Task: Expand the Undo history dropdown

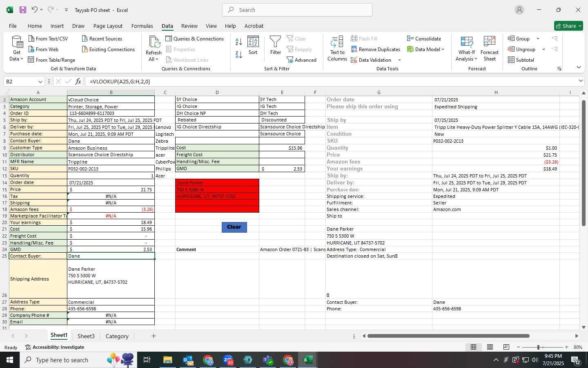Action: point(41,10)
